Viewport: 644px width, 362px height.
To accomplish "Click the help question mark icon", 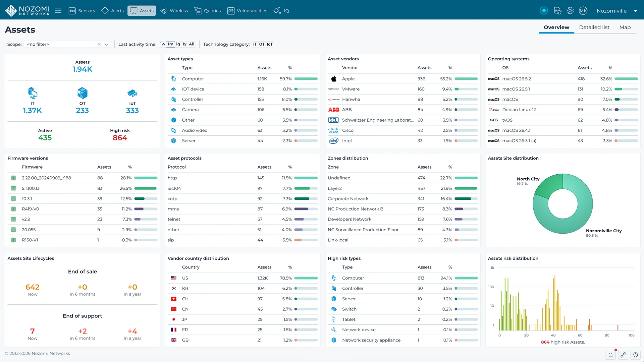I will pyautogui.click(x=636, y=355).
